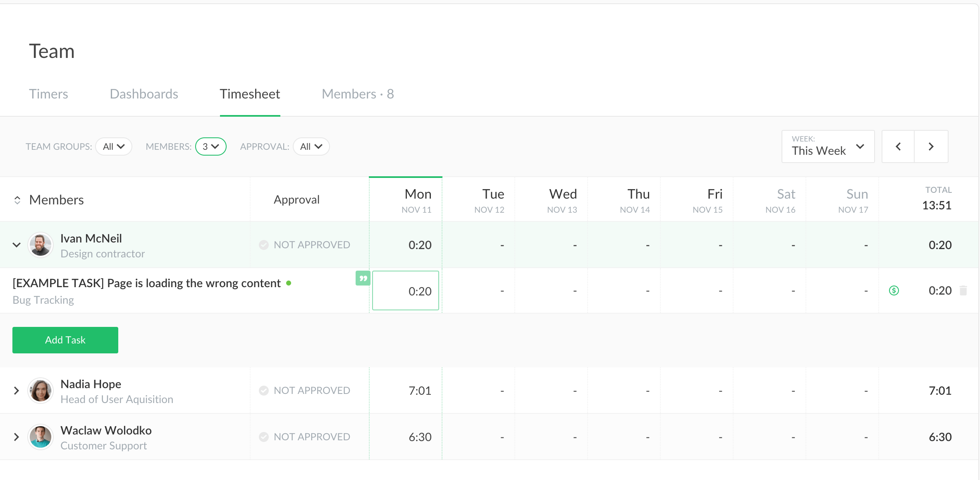Click the Add Task button

pos(65,340)
